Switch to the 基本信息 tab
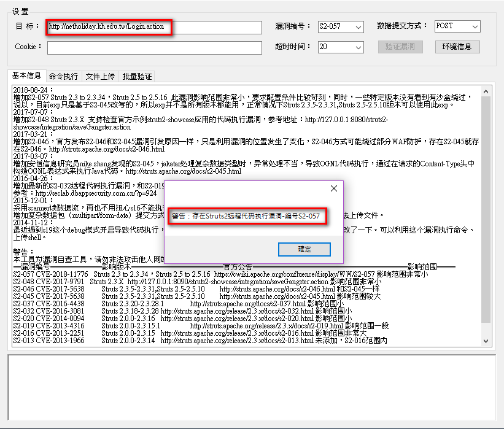This screenshot has height=429, width=504. (x=26, y=75)
